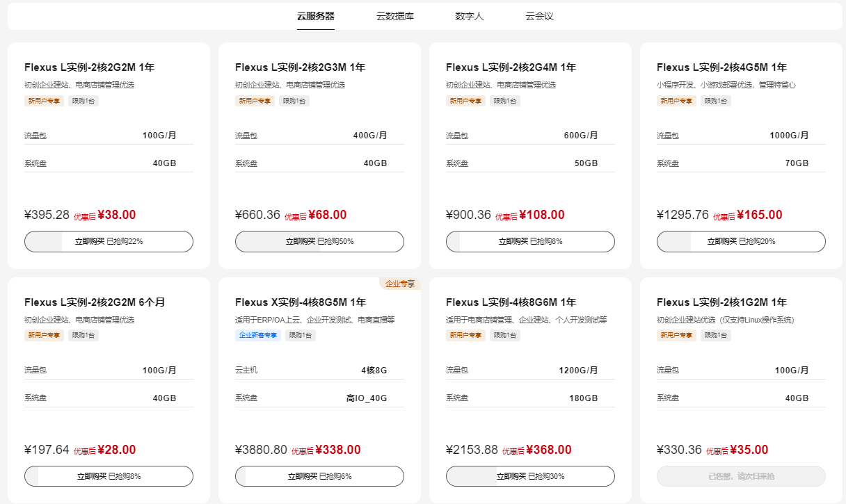Click the discounted price ¥108.00
This screenshot has width=846, height=504.
point(542,215)
